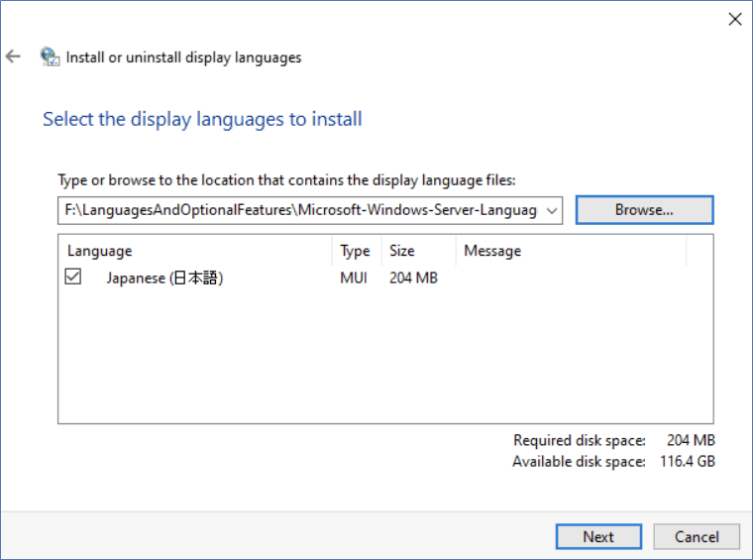This screenshot has width=753, height=560.
Task: Click the Cancel button
Action: [697, 536]
